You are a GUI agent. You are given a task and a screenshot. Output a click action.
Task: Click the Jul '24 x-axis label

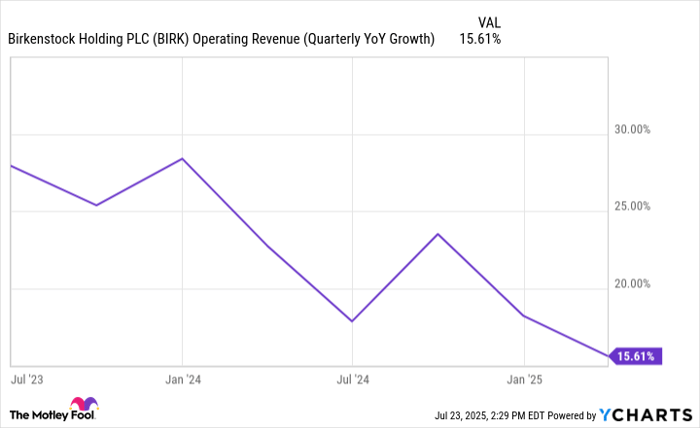[353, 379]
